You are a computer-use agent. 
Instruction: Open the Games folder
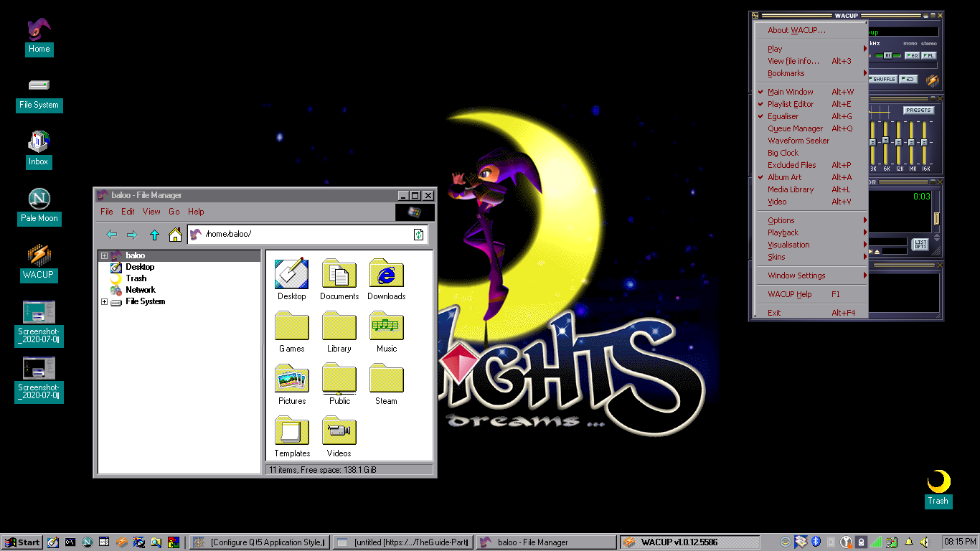click(x=292, y=332)
